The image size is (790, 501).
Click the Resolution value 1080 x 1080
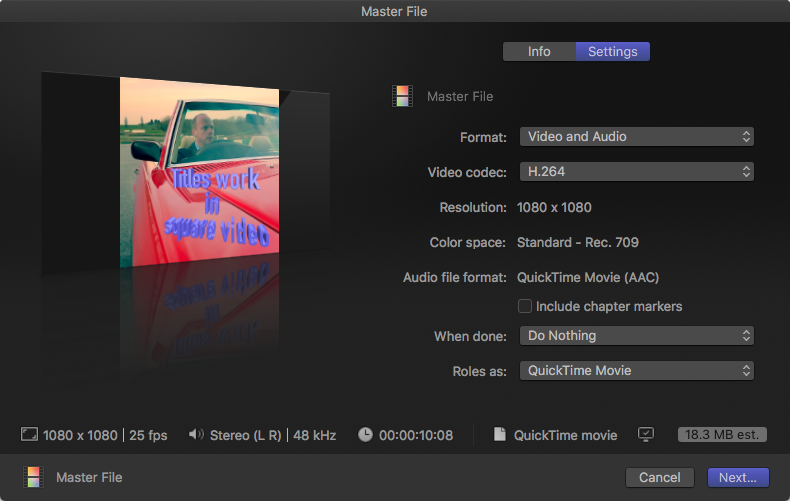[x=554, y=207]
